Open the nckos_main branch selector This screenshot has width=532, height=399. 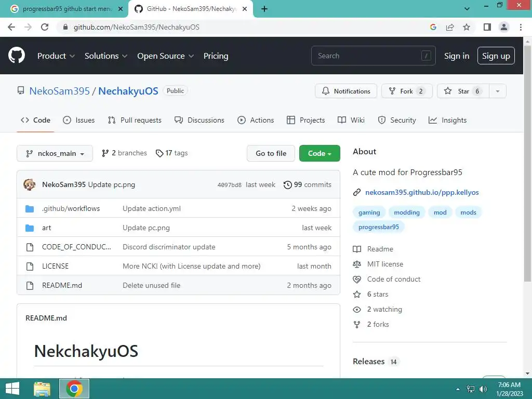point(55,153)
